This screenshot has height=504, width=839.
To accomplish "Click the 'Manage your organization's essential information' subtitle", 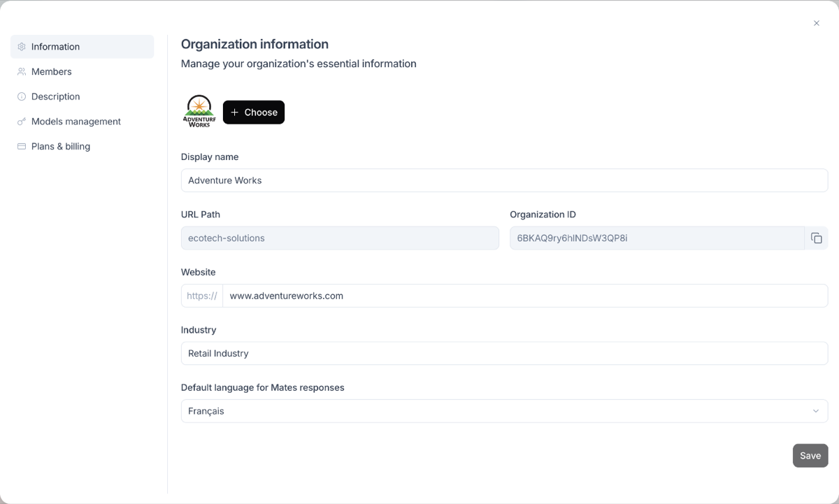I will tap(299, 64).
